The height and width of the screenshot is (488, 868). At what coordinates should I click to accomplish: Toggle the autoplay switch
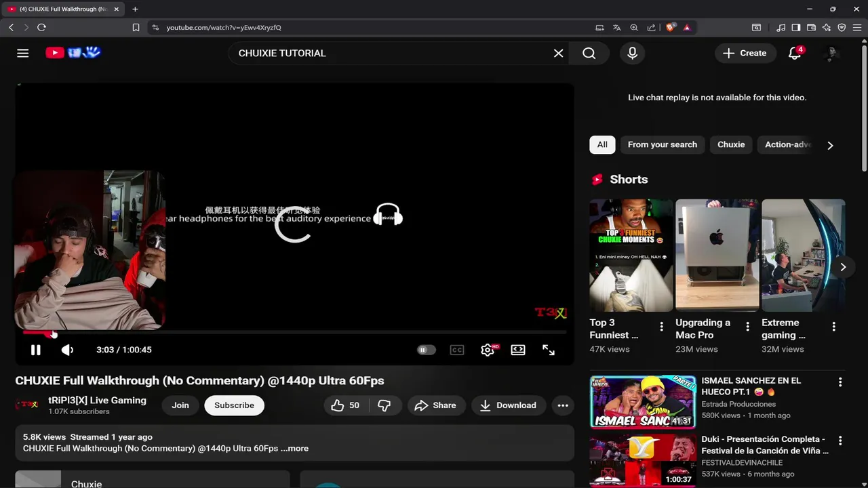(426, 350)
